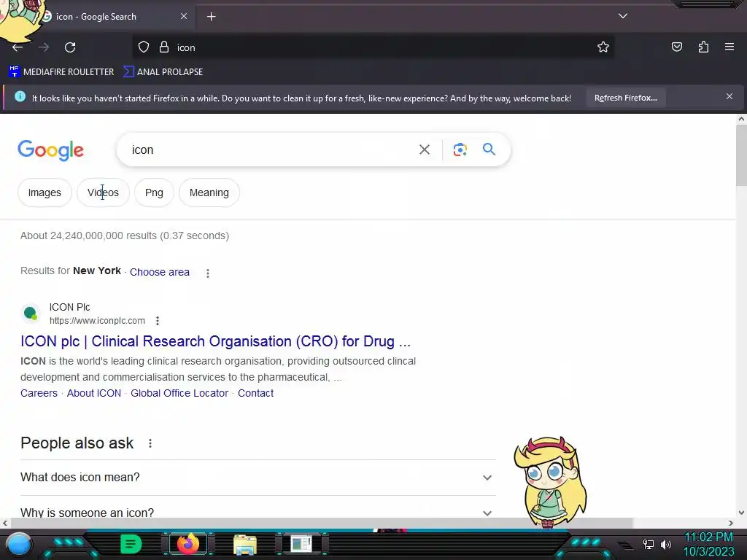Select Firefox in the taskbar

click(188, 544)
